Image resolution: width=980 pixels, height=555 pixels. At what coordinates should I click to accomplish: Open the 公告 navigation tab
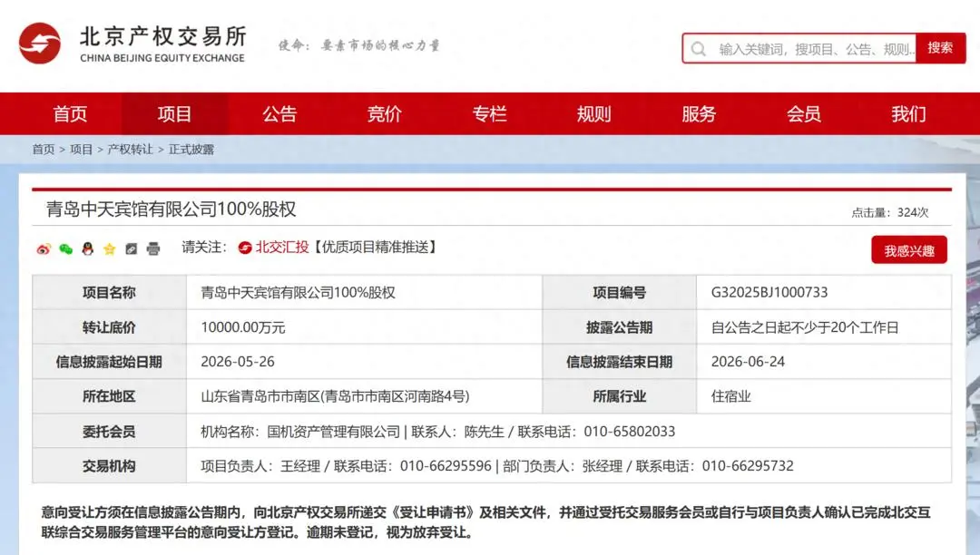(279, 113)
